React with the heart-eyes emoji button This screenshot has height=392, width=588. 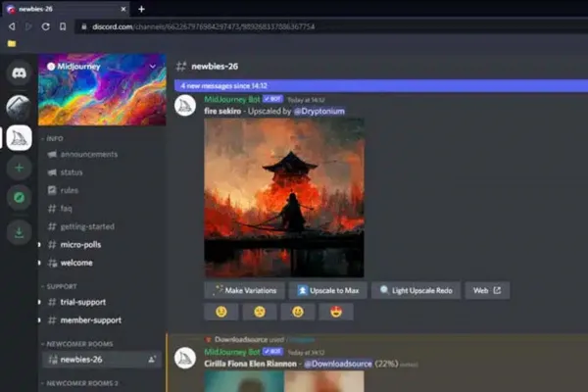(336, 312)
